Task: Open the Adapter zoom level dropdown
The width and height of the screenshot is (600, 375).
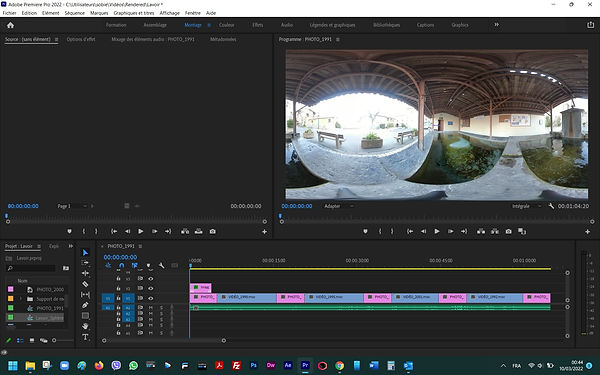Action: (338, 206)
